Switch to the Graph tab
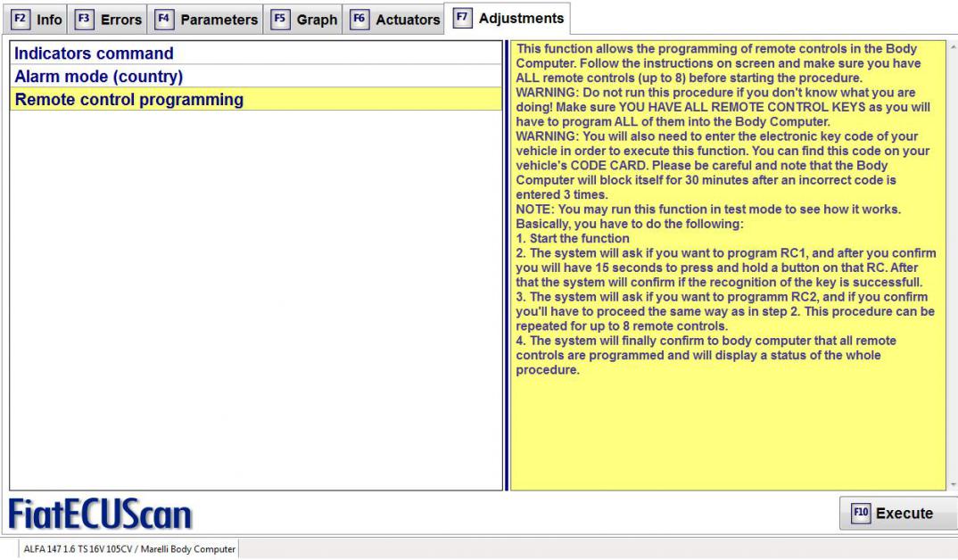 [x=303, y=20]
